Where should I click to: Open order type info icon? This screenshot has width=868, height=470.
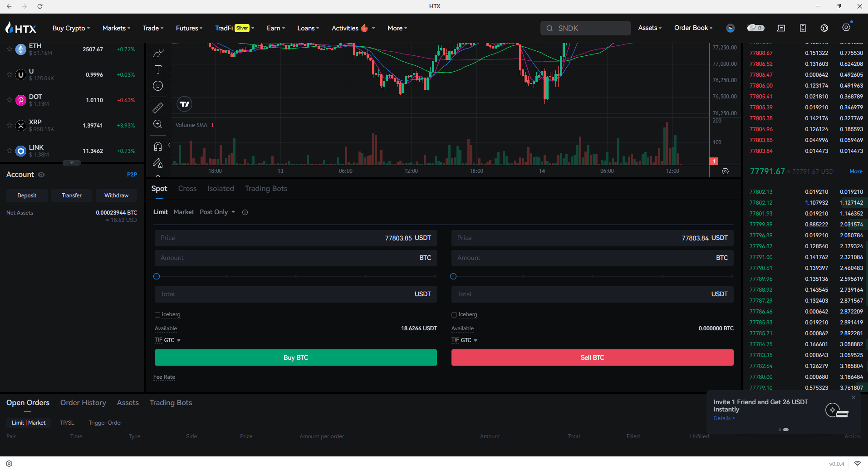[x=245, y=212]
